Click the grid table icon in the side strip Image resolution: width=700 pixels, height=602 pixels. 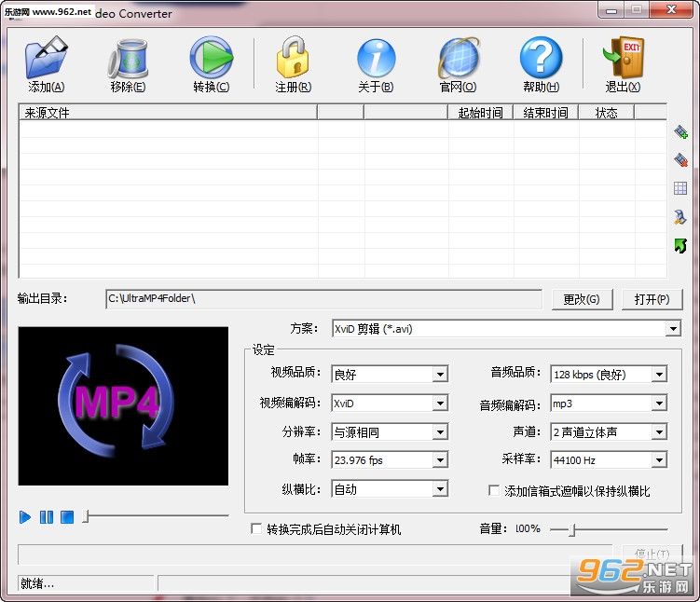click(x=680, y=188)
